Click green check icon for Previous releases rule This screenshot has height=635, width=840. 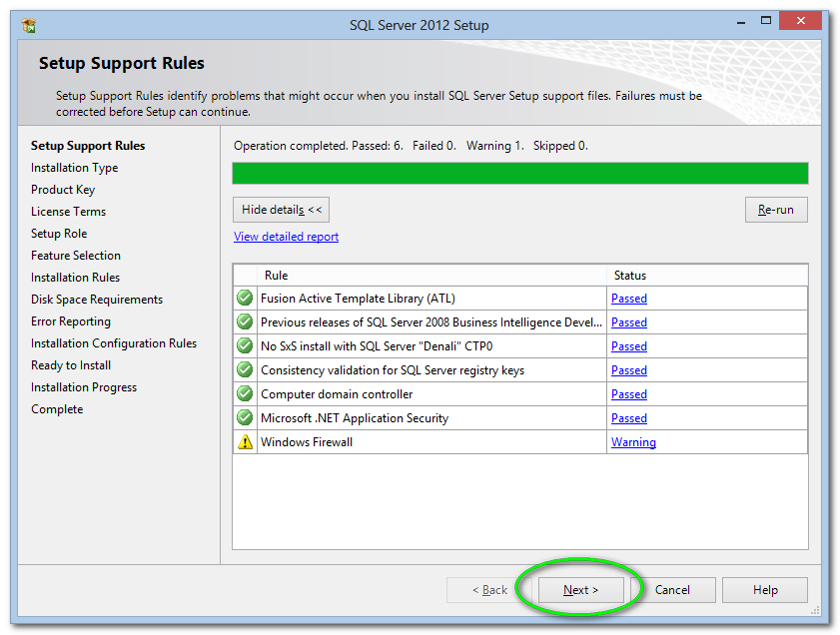pyautogui.click(x=245, y=321)
